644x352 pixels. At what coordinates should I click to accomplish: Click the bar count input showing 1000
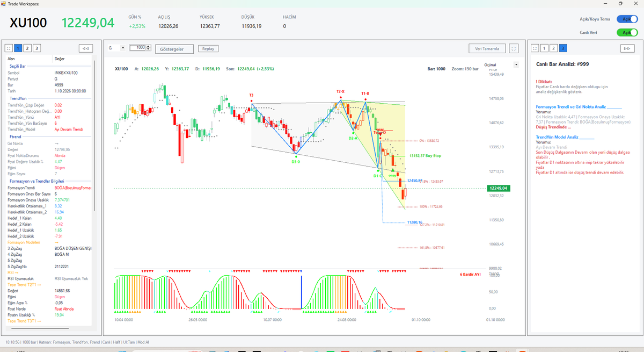[137, 48]
